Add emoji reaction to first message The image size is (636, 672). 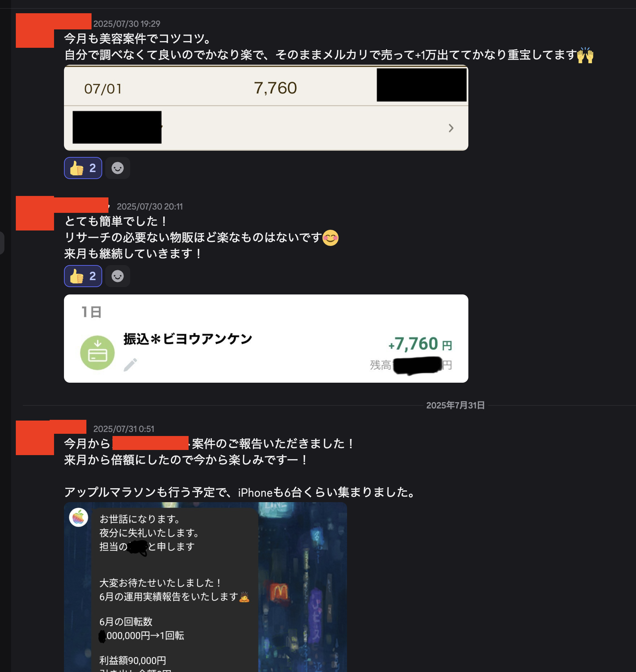[x=118, y=168]
